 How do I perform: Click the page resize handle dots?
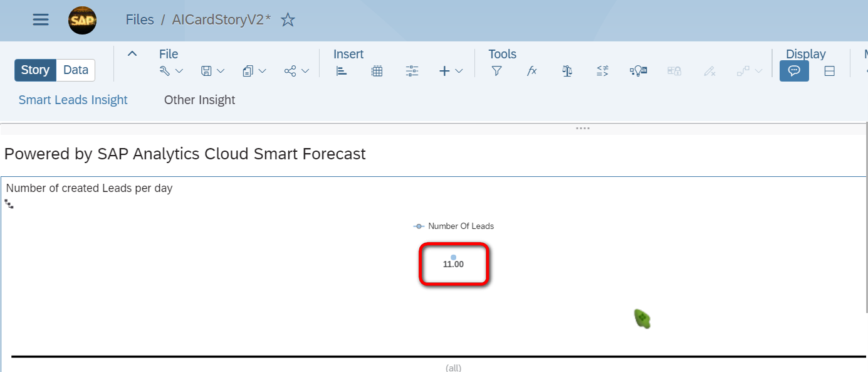[583, 128]
